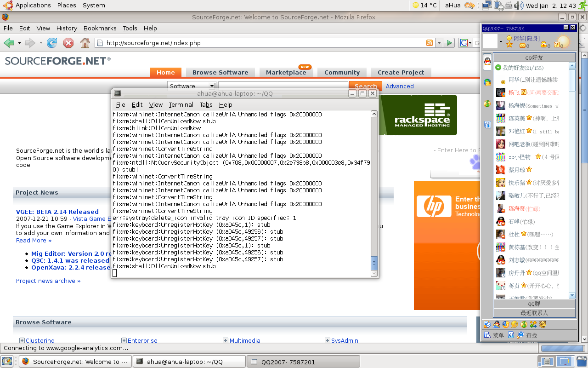Expand Enterprise category on SourceForge

[124, 340]
